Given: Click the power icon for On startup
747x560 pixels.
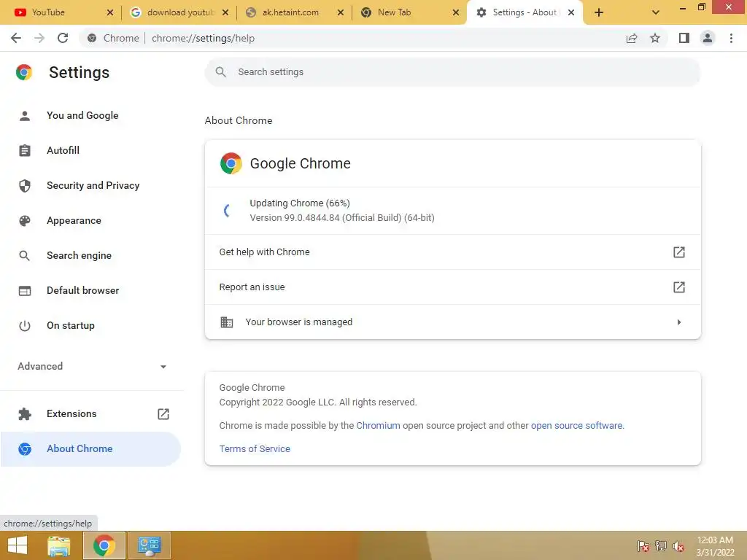Looking at the screenshot, I should [x=25, y=326].
